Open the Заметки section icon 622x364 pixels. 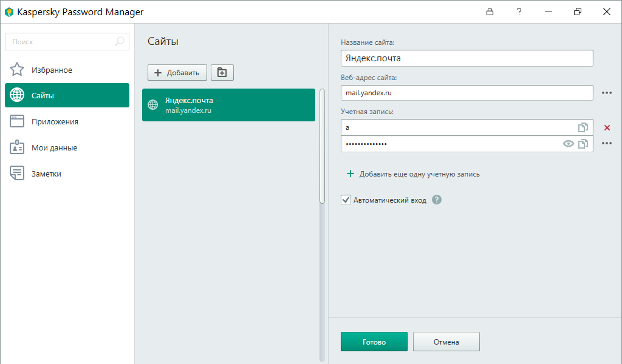(17, 173)
